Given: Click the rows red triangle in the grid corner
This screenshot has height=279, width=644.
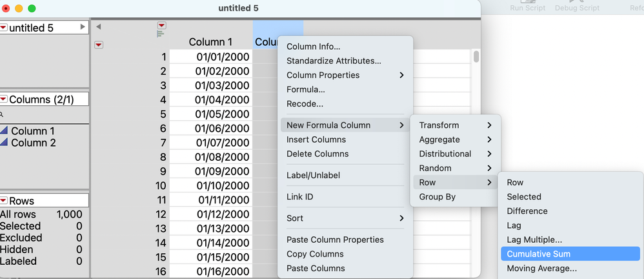Looking at the screenshot, I should pyautogui.click(x=99, y=45).
